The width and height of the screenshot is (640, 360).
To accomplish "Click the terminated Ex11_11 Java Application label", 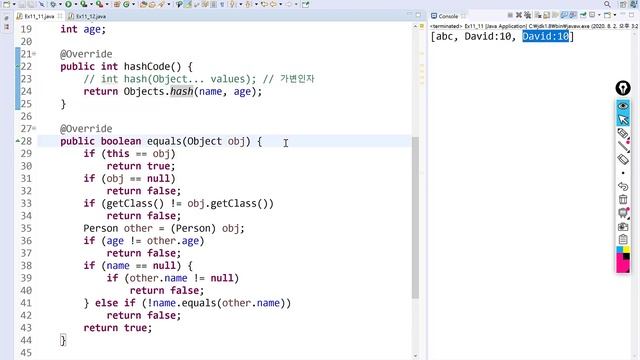I will (x=534, y=26).
